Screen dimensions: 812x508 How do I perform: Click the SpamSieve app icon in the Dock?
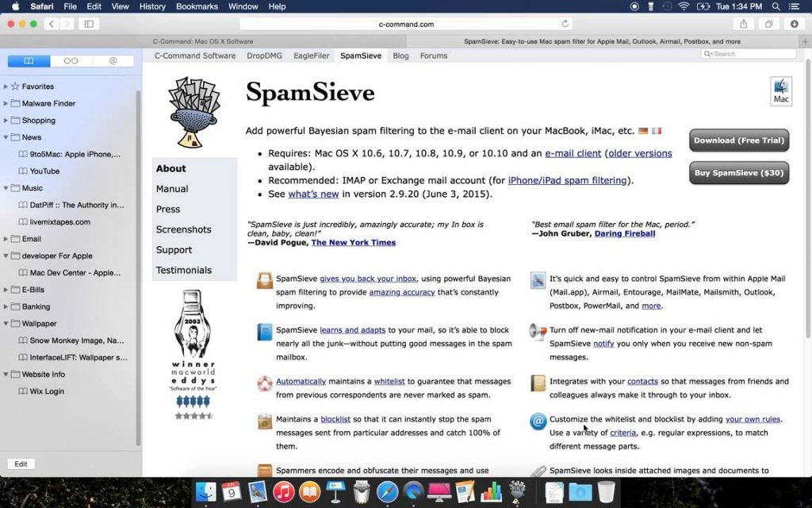[517, 491]
